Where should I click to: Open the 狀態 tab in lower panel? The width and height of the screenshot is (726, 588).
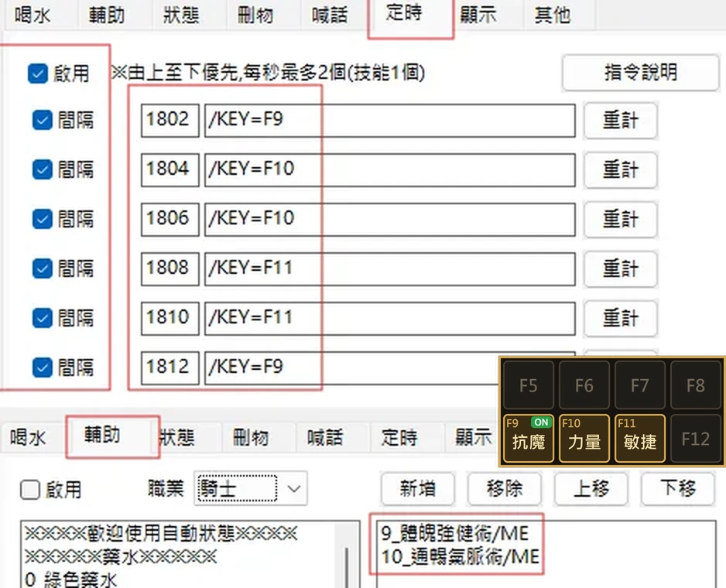(x=177, y=438)
